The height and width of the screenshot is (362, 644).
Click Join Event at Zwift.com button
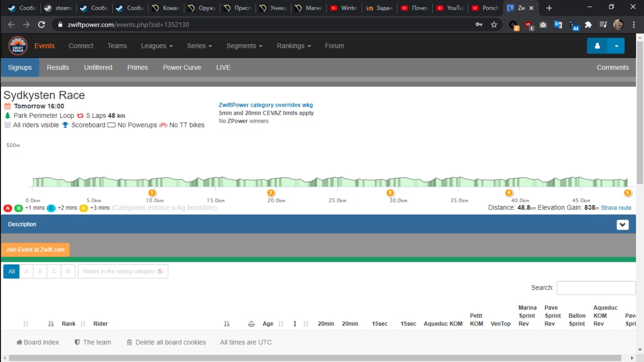35,250
